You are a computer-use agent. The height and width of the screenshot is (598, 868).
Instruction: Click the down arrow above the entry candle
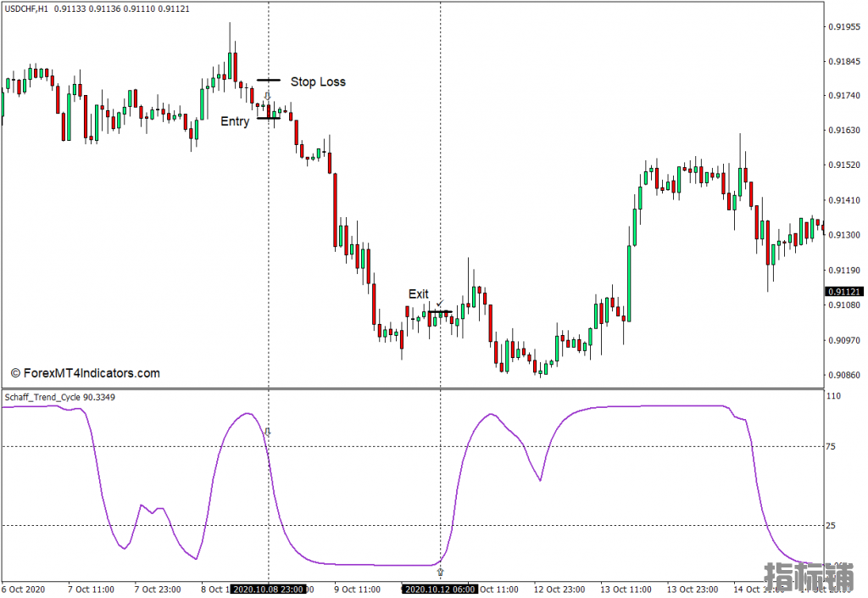point(268,97)
